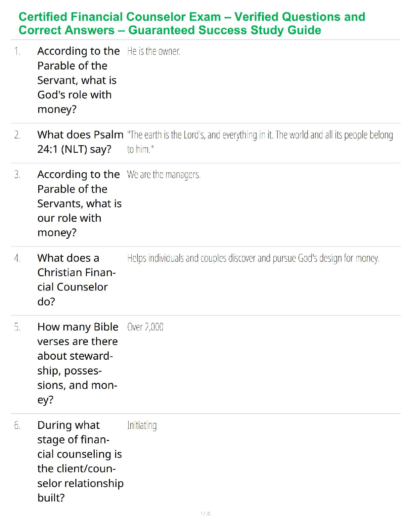The height and width of the screenshot is (532, 411).
Task: Click the Christian Financial Counselor question
Action: [x=76, y=279]
